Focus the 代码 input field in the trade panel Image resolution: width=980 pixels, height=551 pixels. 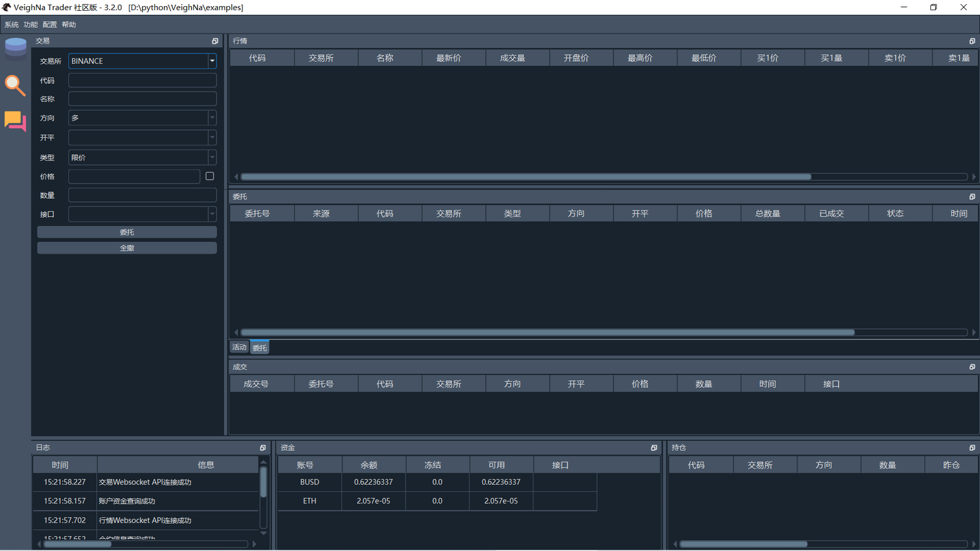pyautogui.click(x=142, y=80)
